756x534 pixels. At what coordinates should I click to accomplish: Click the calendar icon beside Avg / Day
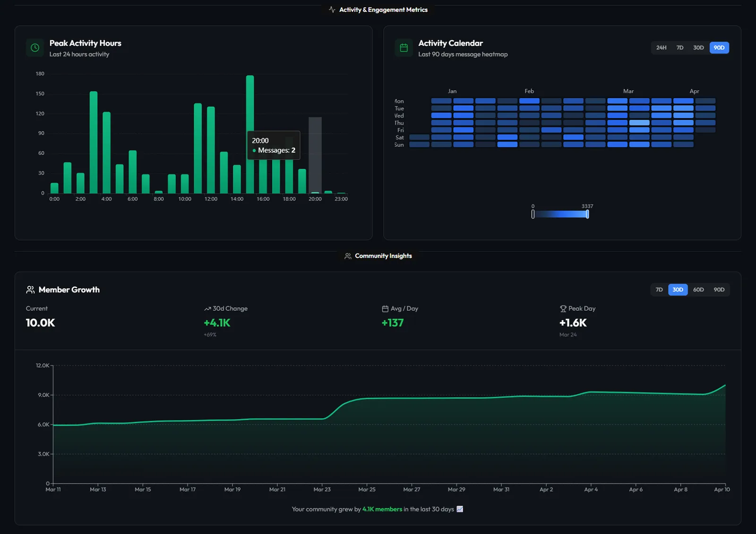pos(385,308)
